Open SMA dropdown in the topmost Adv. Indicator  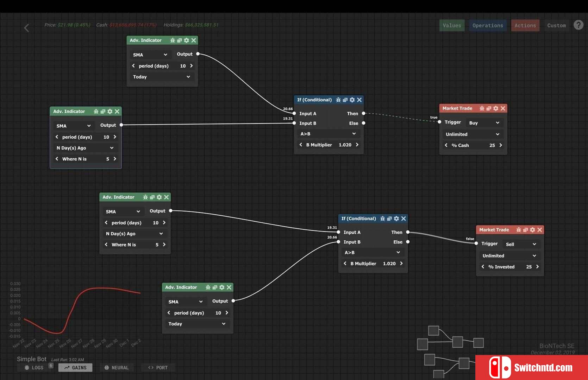[x=150, y=55]
